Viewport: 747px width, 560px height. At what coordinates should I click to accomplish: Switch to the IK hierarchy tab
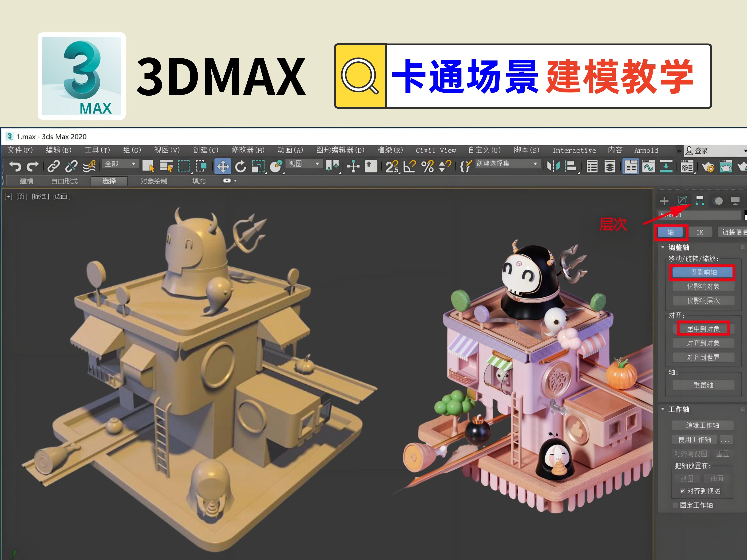700,232
